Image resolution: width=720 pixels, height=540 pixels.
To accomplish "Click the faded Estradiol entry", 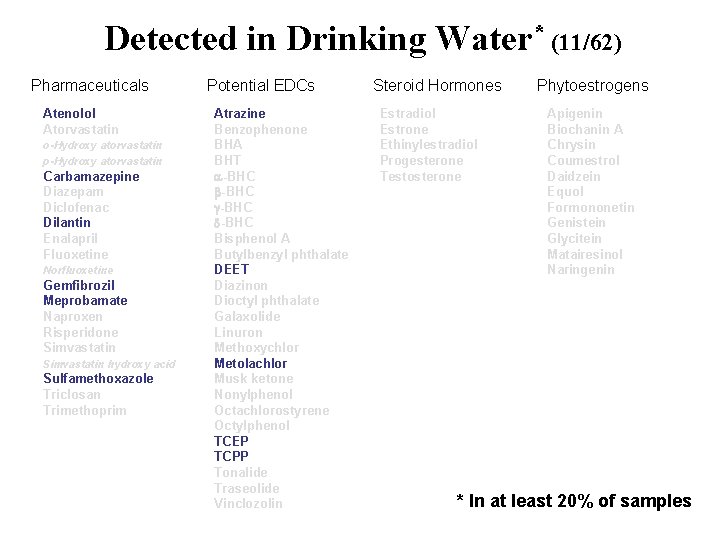I will 408,113.
